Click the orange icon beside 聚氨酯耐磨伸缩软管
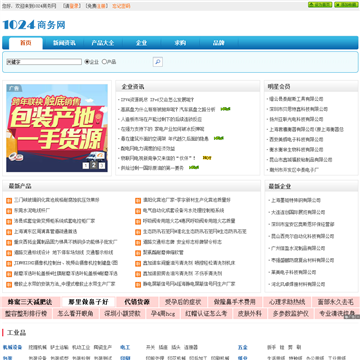Viewport: 360px width, 360px height. coord(138,253)
